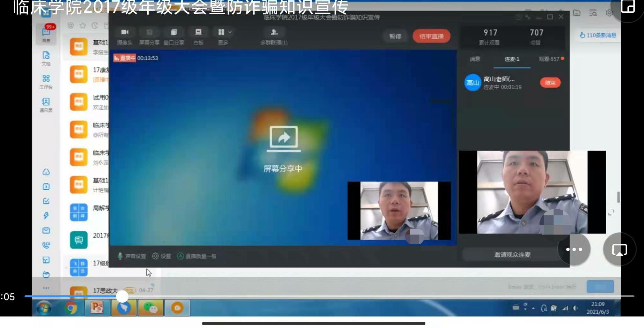Open the 白板 whiteboard tool
The width and height of the screenshot is (644, 328).
[x=198, y=36]
